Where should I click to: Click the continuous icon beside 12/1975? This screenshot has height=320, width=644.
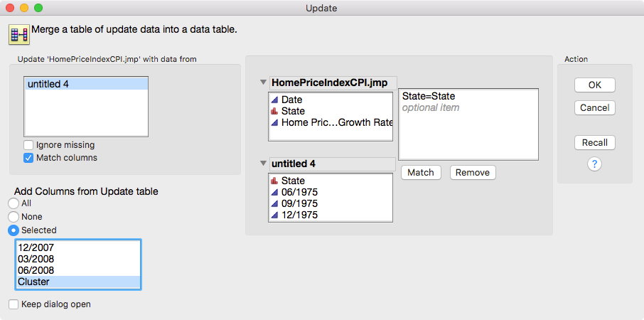click(x=274, y=215)
